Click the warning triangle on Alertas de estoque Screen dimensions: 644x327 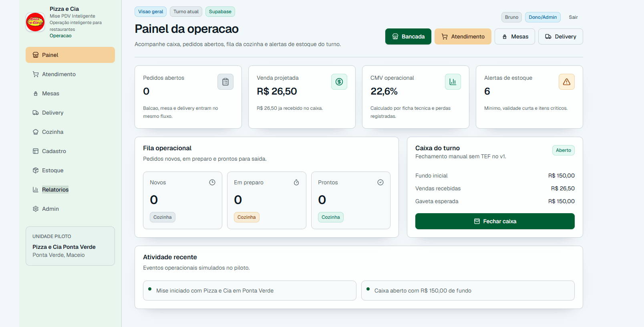pyautogui.click(x=567, y=82)
